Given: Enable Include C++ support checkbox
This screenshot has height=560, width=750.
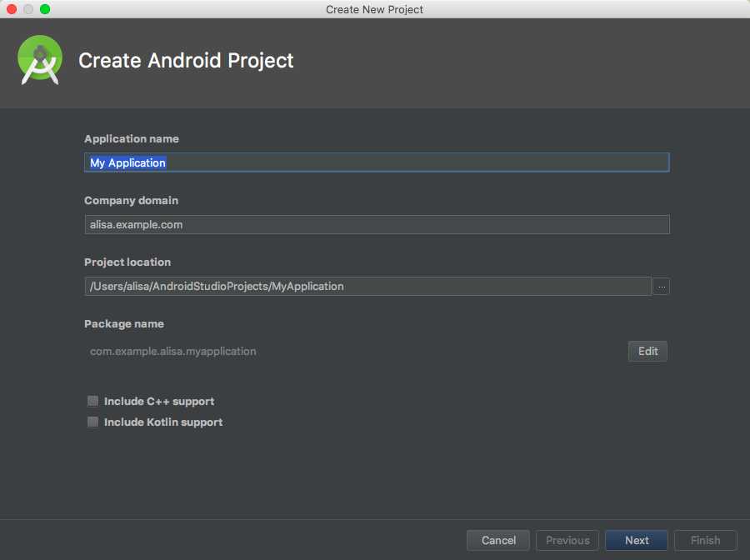Looking at the screenshot, I should coord(92,401).
